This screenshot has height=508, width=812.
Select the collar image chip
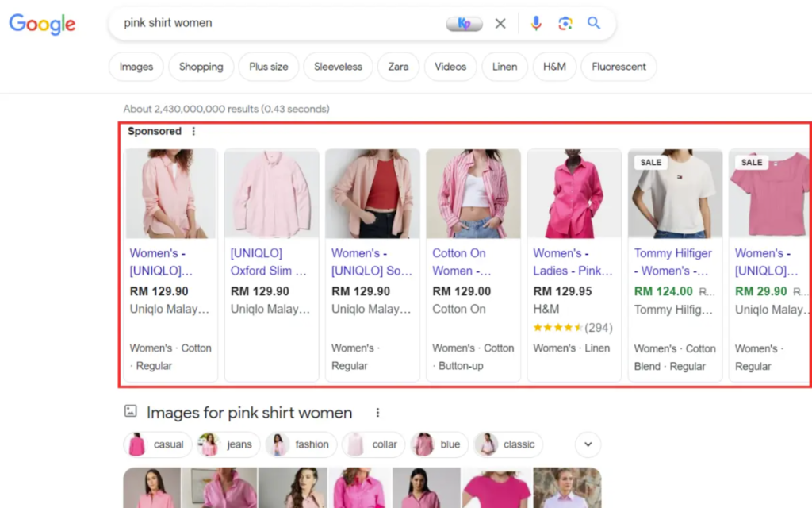[373, 444]
